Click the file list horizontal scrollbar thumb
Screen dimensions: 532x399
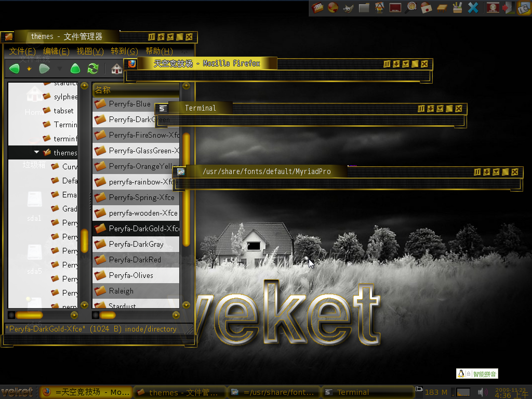click(x=108, y=315)
